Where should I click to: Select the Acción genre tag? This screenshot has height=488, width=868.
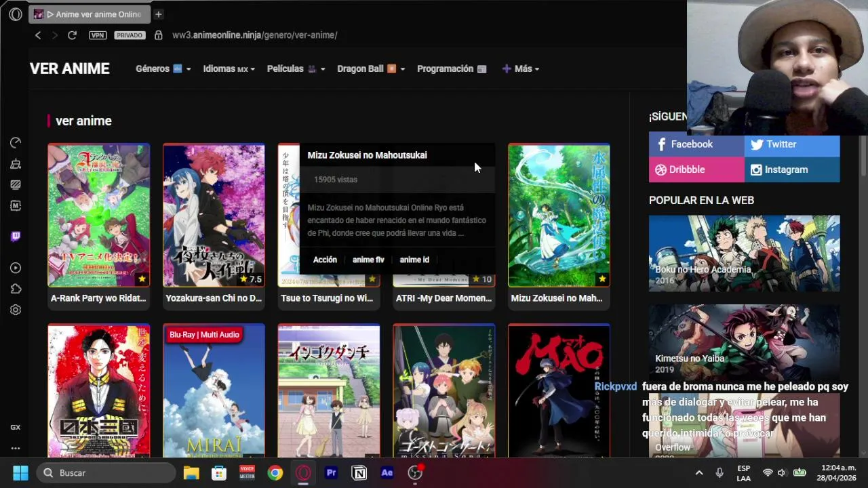pos(325,260)
